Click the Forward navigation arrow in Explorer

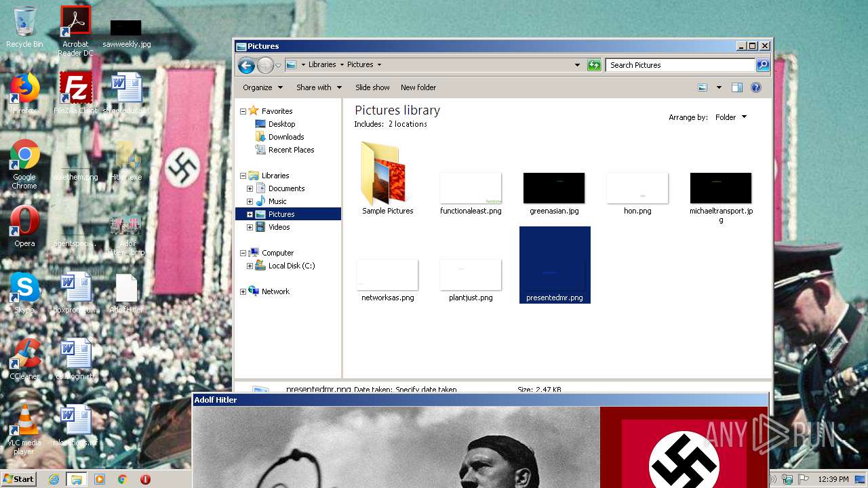point(265,65)
